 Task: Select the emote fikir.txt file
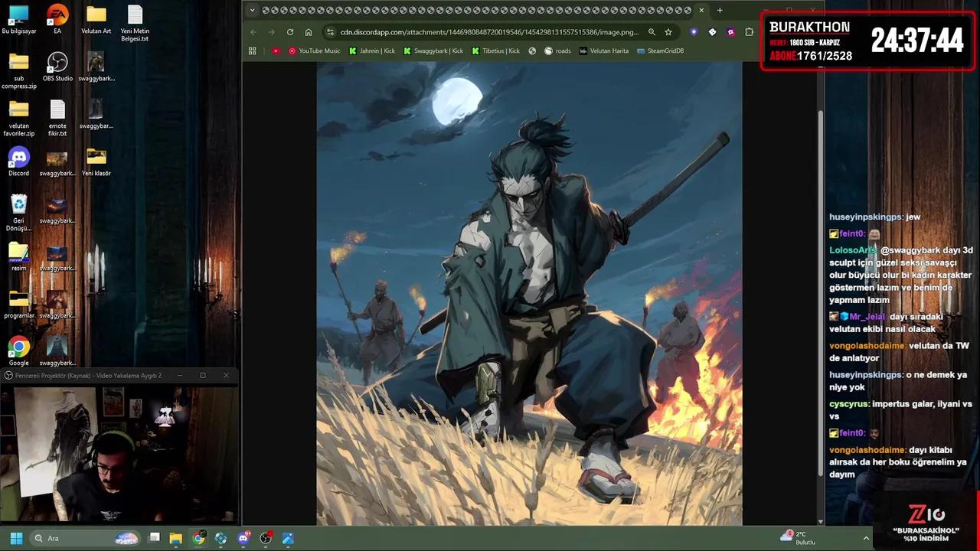(x=57, y=119)
